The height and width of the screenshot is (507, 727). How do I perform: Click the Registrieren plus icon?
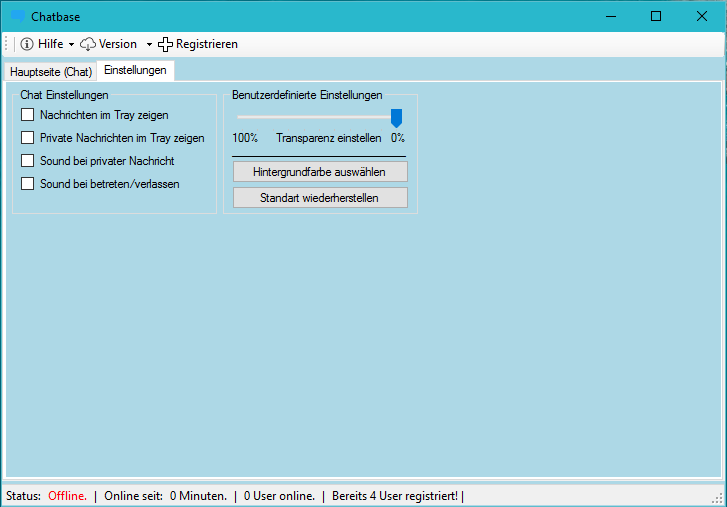click(x=166, y=44)
